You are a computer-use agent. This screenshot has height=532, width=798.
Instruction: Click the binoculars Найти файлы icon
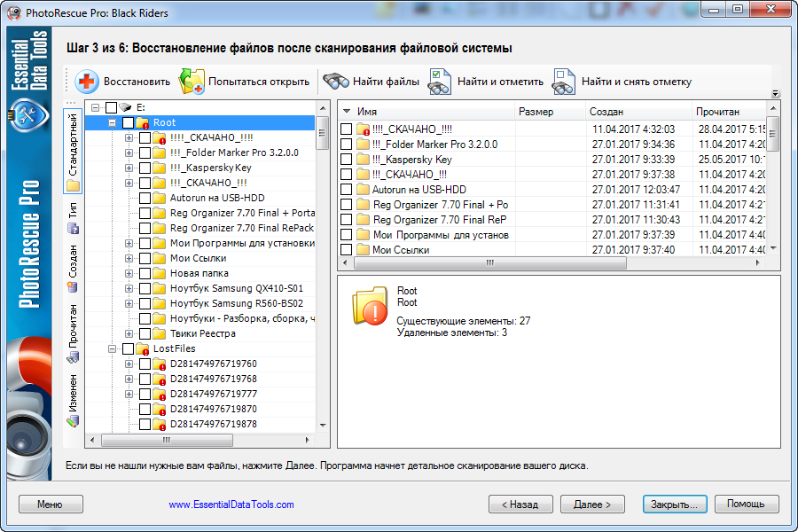335,82
